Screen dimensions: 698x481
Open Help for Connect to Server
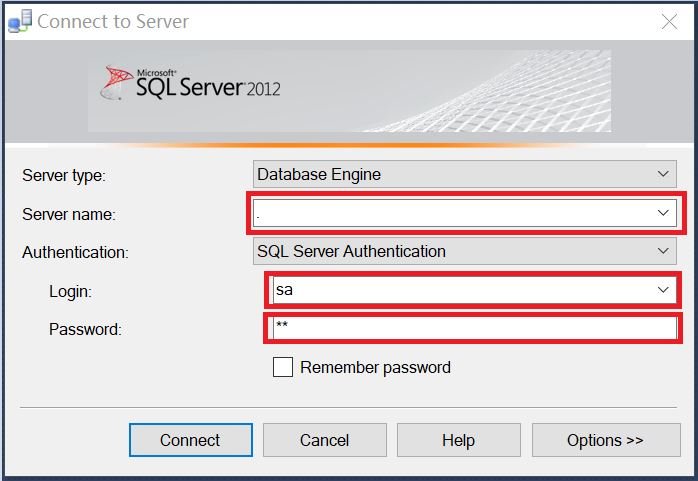click(x=459, y=440)
